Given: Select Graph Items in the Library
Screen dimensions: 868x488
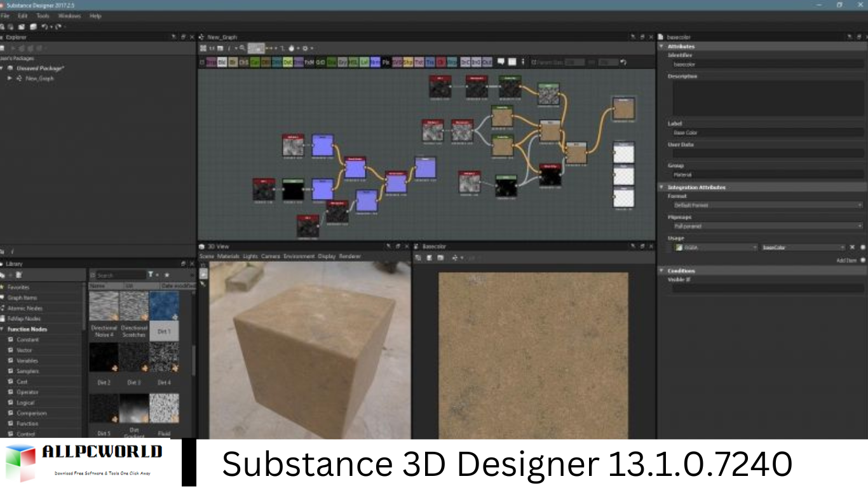Looking at the screenshot, I should coord(22,297).
